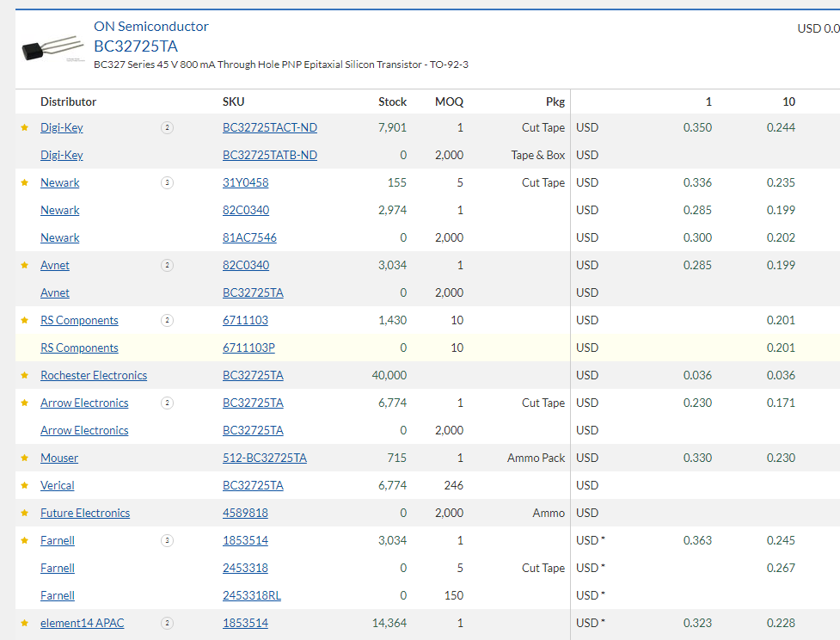Open the BC32725TA transistor thumbnail image
Viewport: 840px width, 640px height.
coord(53,49)
